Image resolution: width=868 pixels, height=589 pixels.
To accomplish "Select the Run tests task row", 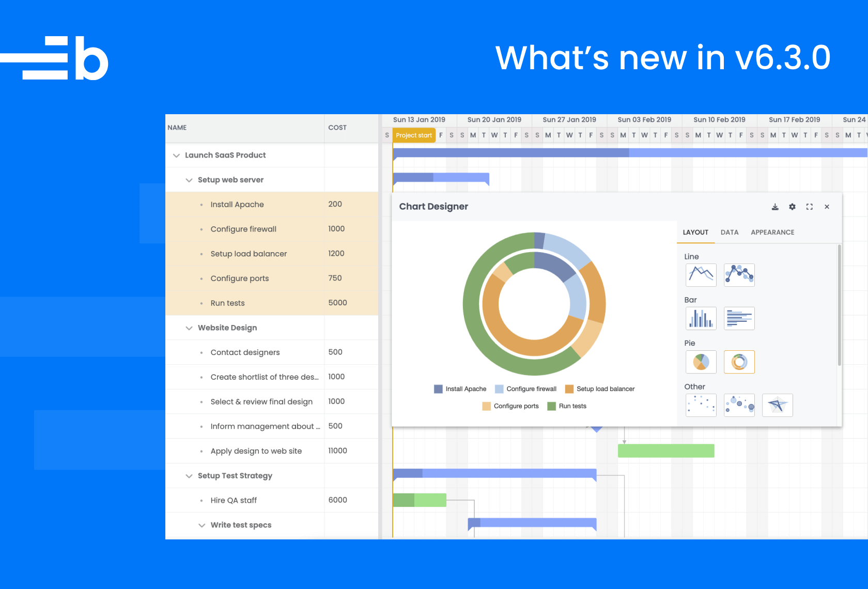I will tap(272, 303).
